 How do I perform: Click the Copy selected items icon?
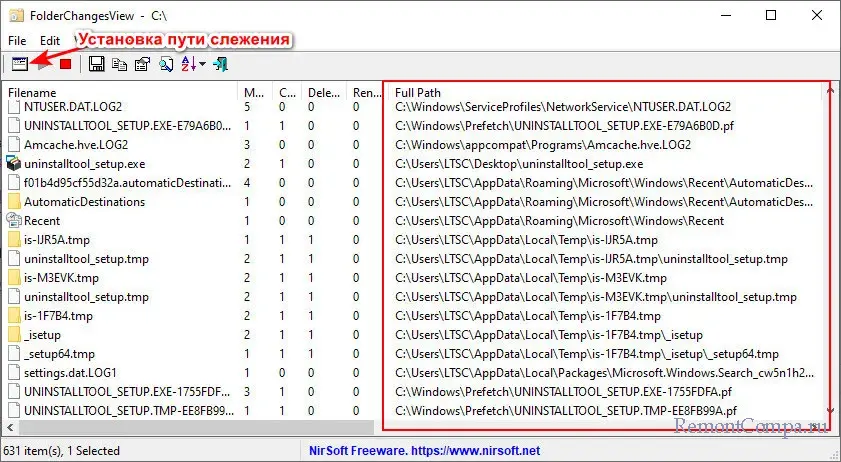[x=119, y=64]
